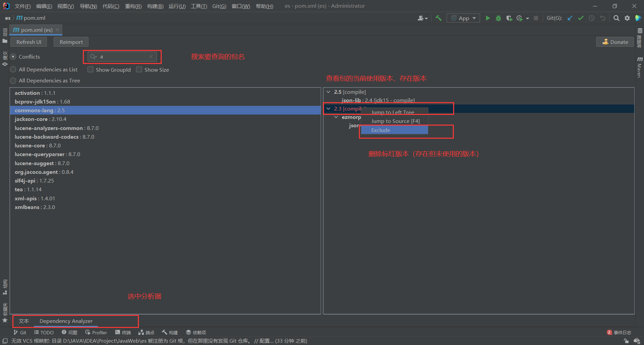Screen dimensions: 644x345
Task: Choose Exclude from the context menu
Action: pos(394,130)
